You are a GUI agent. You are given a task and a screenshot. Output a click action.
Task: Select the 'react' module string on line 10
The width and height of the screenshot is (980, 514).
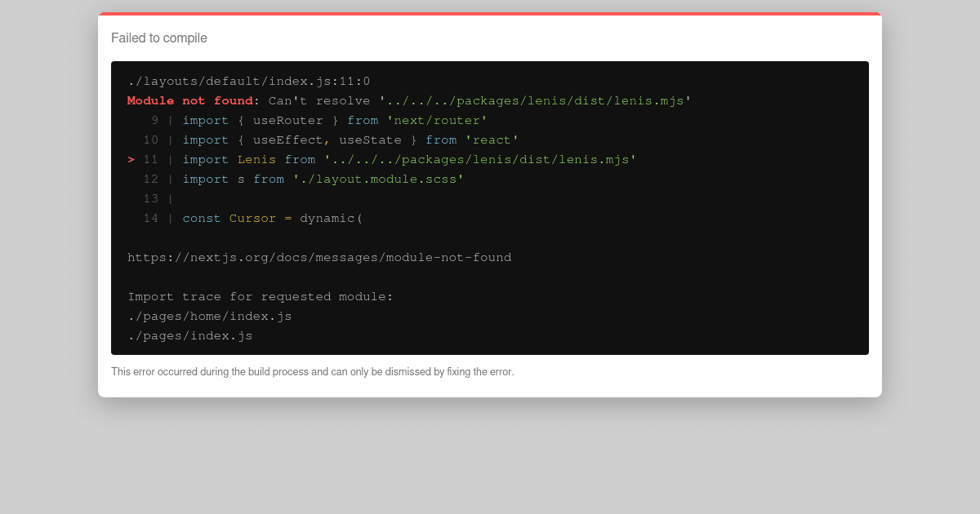pos(492,140)
